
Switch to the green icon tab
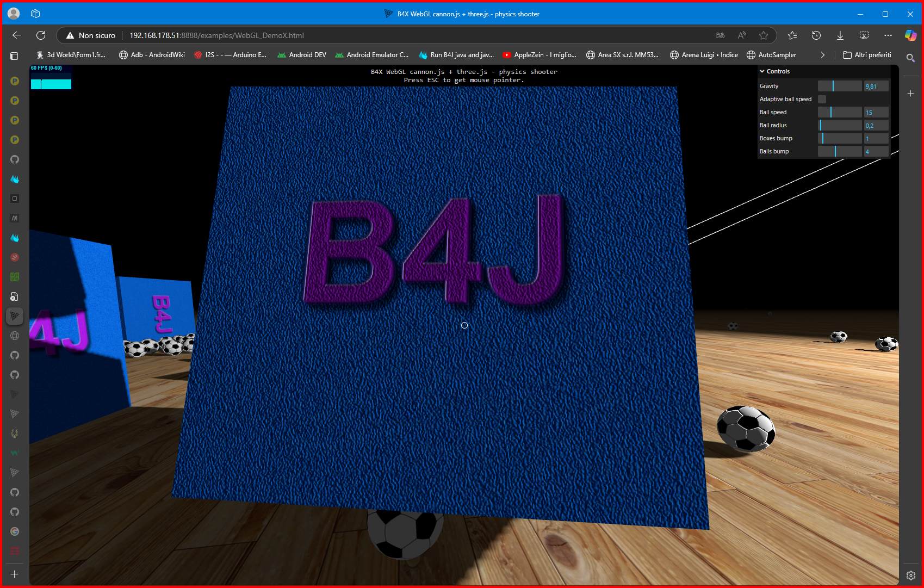coord(15,277)
